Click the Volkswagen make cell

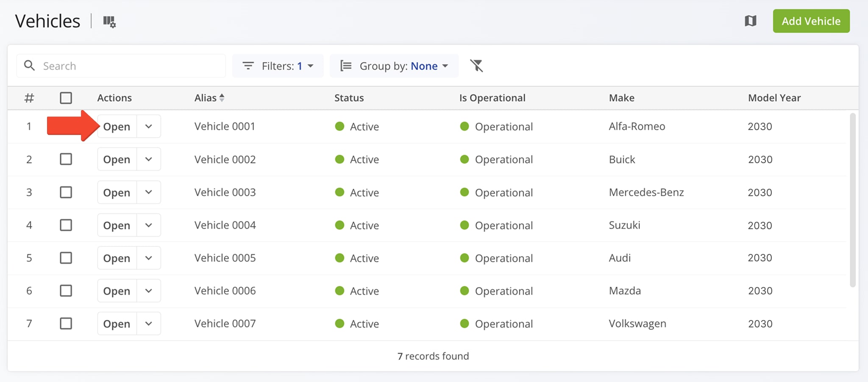click(x=637, y=324)
